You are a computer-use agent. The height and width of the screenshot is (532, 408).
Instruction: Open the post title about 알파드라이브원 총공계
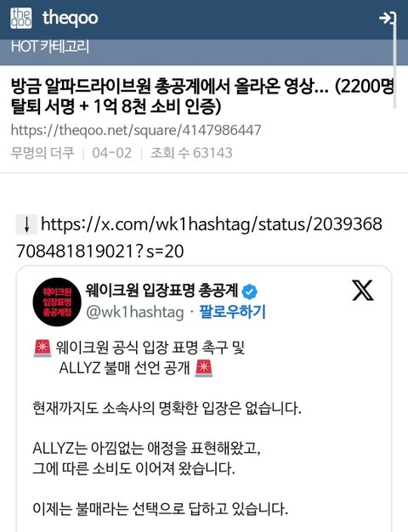coord(202,97)
